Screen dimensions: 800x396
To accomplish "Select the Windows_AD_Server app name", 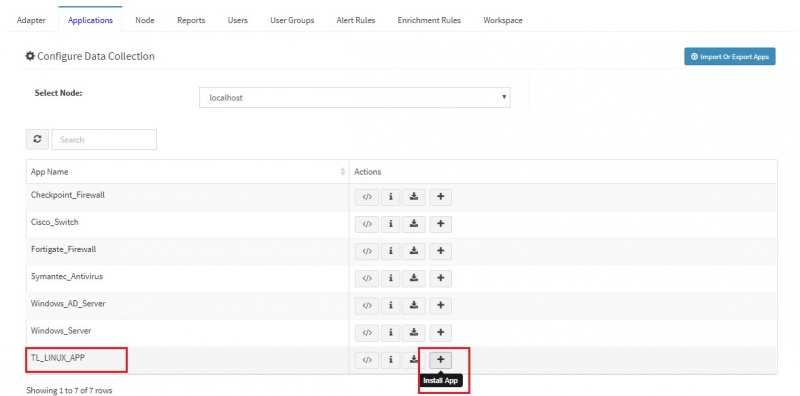I will (68, 304).
